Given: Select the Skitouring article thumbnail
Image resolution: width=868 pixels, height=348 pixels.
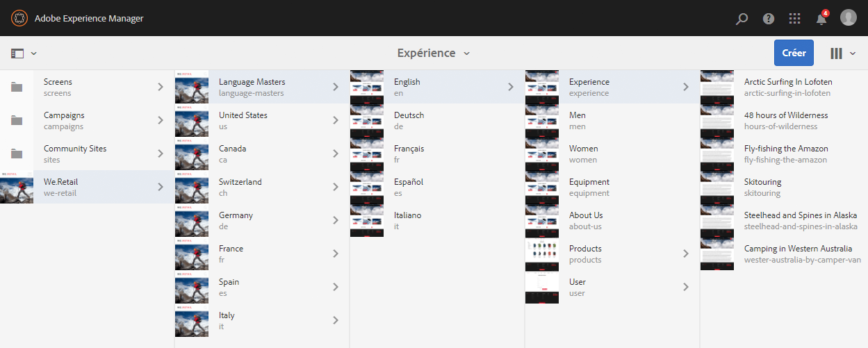Looking at the screenshot, I should pyautogui.click(x=717, y=187).
